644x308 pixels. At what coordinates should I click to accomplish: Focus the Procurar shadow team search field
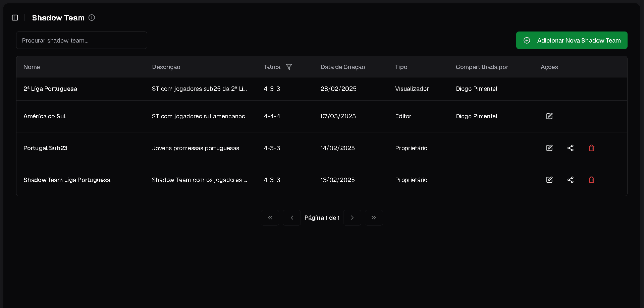pos(82,41)
